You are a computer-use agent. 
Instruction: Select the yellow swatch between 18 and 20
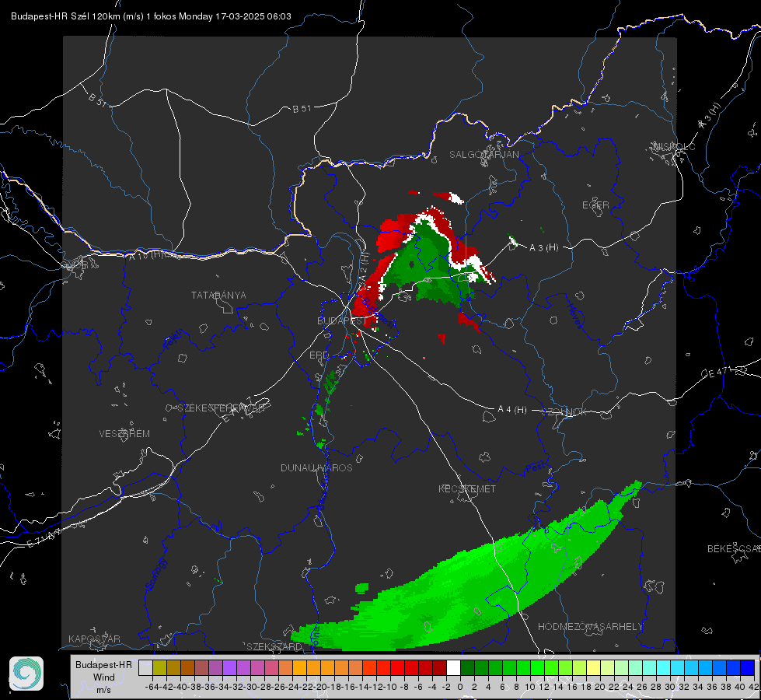[594, 667]
